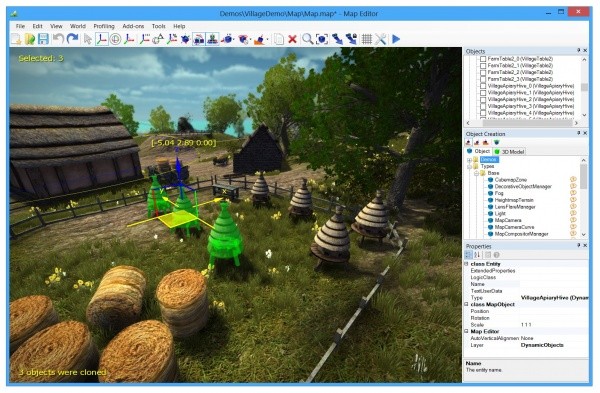This screenshot has width=600, height=393.
Task: Delete selected objects with the red X
Action: tap(292, 39)
